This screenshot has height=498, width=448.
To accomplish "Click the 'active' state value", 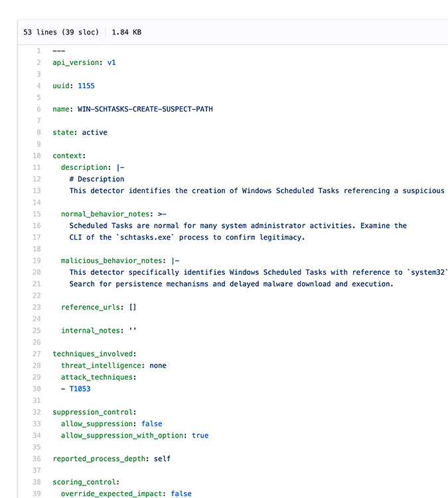I will (x=95, y=132).
